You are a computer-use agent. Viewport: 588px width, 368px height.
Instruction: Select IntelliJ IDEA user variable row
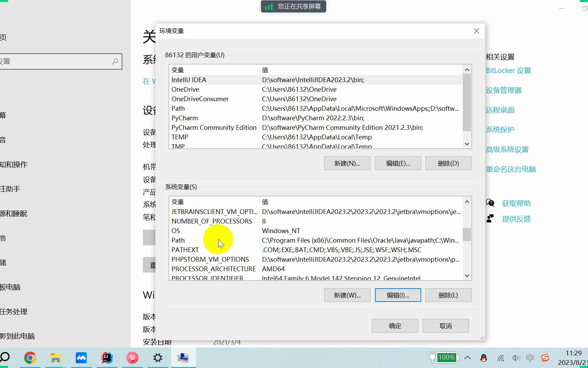click(x=316, y=80)
